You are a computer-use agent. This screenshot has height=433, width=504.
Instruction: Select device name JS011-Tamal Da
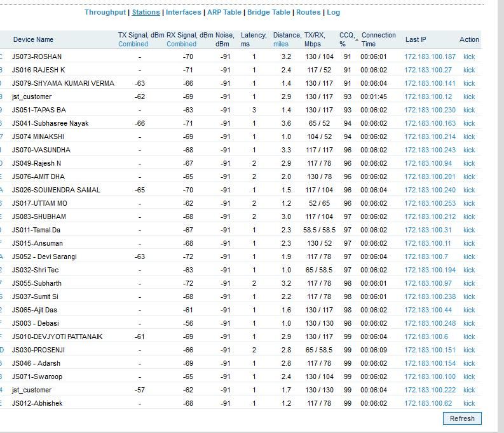point(36,230)
